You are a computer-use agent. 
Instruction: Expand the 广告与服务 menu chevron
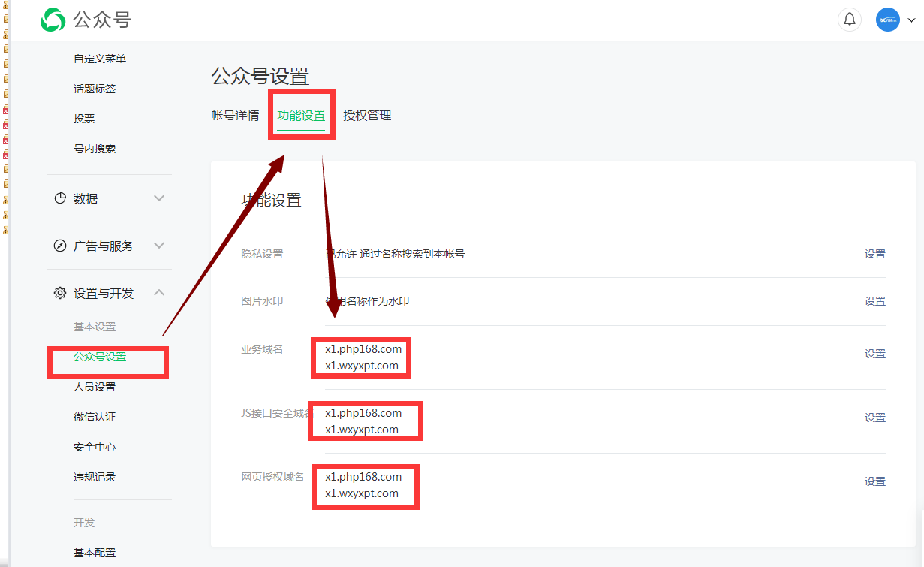pyautogui.click(x=159, y=246)
